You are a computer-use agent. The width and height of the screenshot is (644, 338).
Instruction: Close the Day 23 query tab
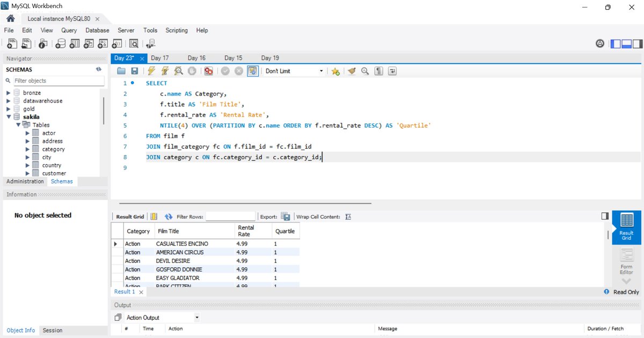(142, 58)
